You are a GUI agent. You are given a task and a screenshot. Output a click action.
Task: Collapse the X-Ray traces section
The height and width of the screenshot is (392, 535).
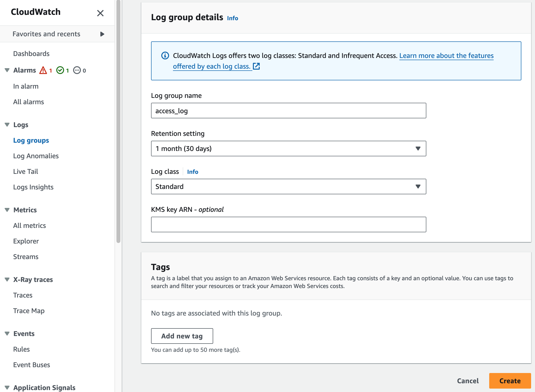click(7, 280)
